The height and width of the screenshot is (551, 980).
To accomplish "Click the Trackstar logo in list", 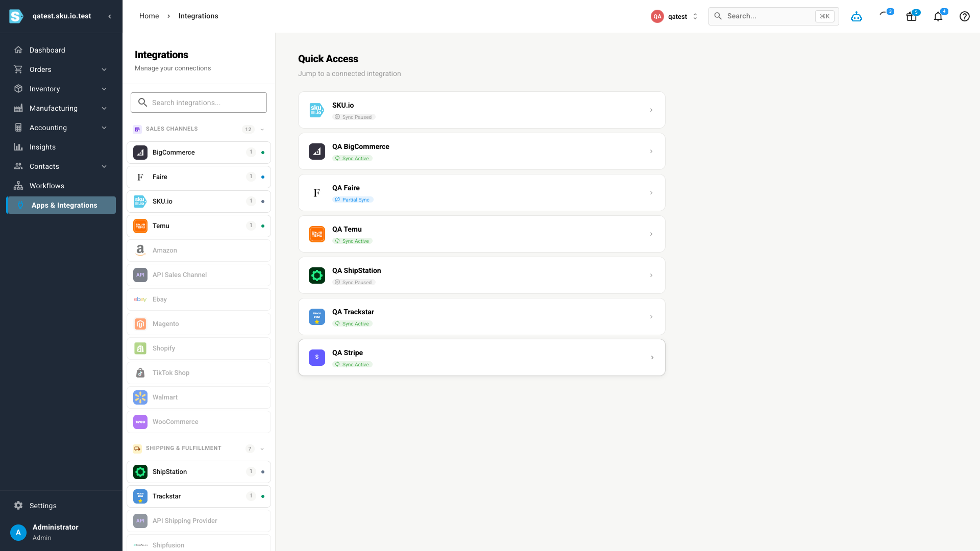I will [140, 496].
